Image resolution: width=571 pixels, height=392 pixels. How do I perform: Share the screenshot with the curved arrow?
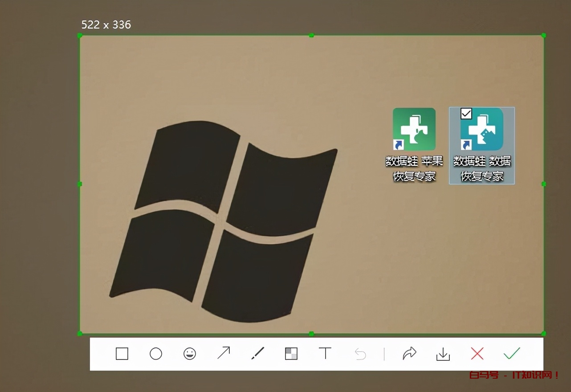[409, 354]
